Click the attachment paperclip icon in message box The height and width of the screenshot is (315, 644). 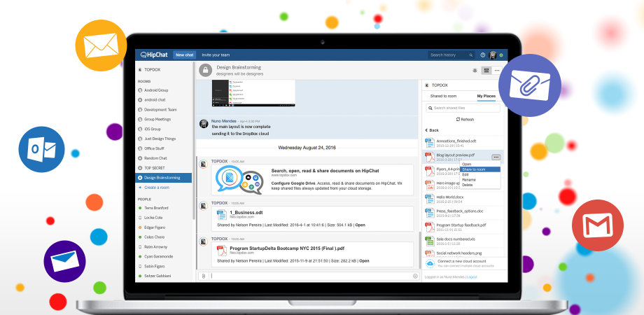click(203, 276)
